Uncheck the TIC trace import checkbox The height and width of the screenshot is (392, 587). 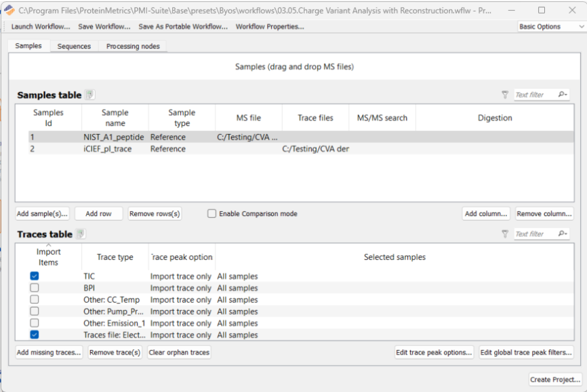click(35, 276)
